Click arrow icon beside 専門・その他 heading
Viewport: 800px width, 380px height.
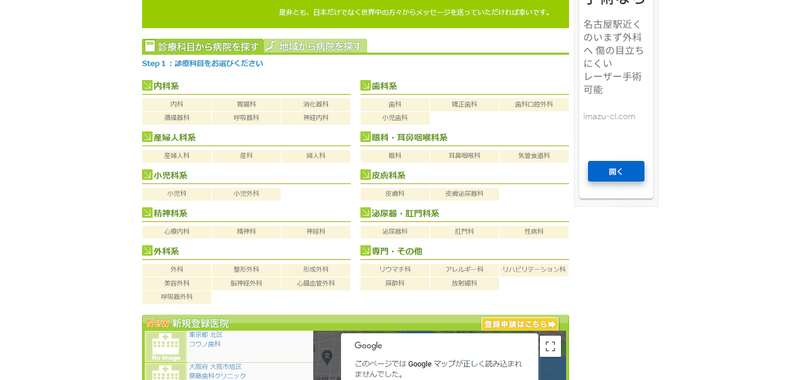[x=365, y=251]
